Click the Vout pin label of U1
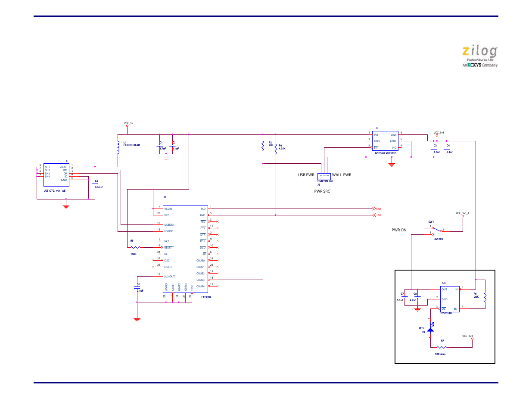The height and width of the screenshot is (411, 532). pyautogui.click(x=393, y=135)
